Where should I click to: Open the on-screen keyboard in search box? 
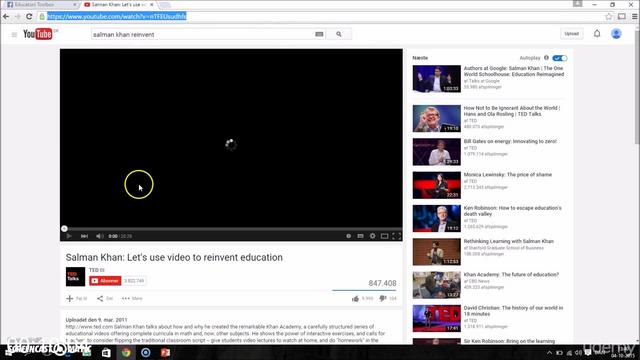pyautogui.click(x=319, y=34)
